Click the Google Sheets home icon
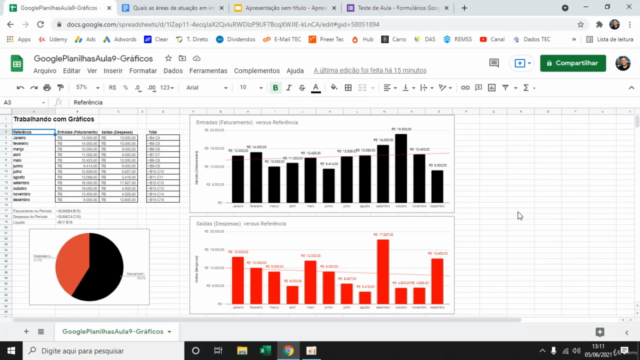The width and height of the screenshot is (640, 360). (17, 63)
